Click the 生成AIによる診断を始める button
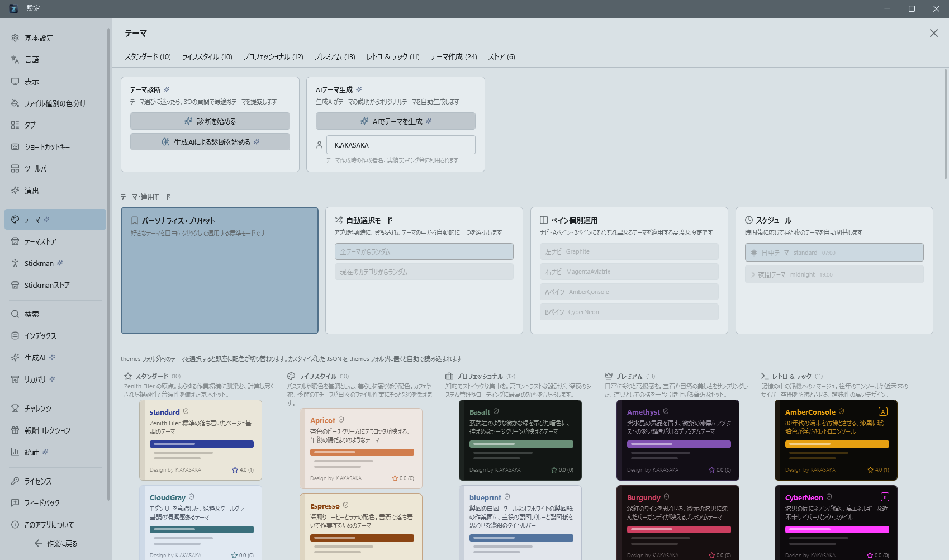The width and height of the screenshot is (949, 560). pos(210,142)
